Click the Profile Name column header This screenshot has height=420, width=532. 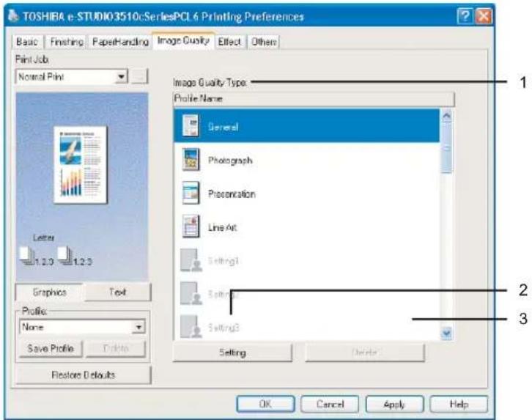point(314,99)
